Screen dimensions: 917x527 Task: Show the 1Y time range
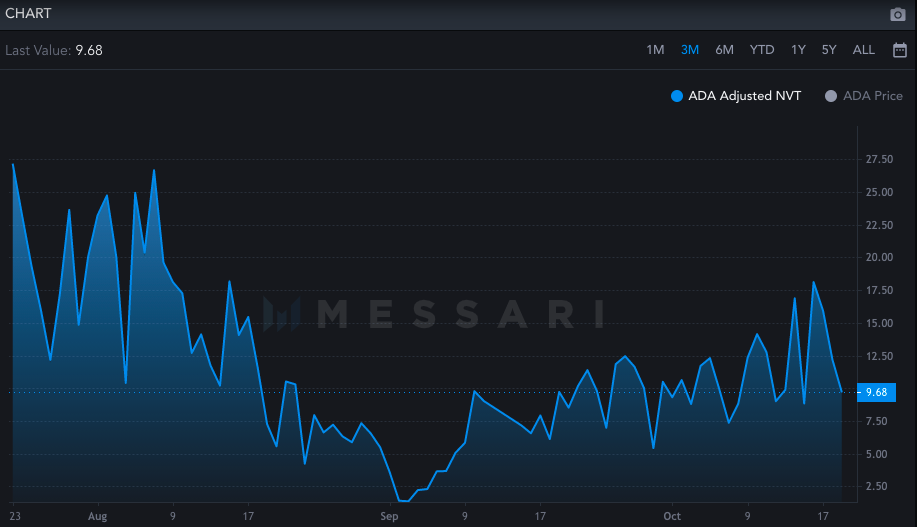(x=798, y=50)
